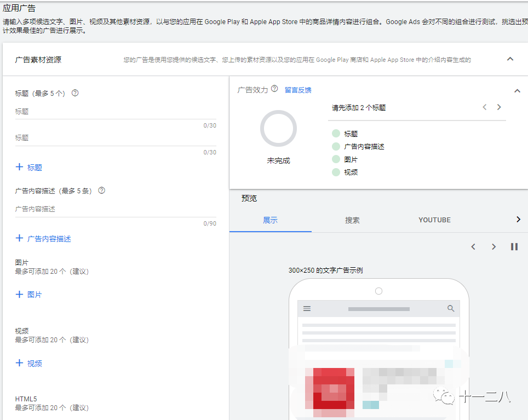This screenshot has width=528, height=420.
Task: Show the next ad preview with right arrow
Action: 493,246
